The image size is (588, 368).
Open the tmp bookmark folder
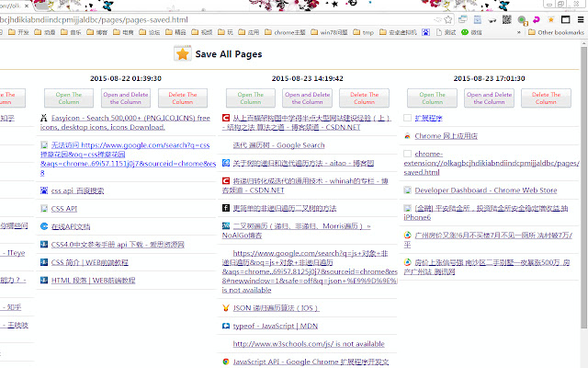[x=364, y=32]
